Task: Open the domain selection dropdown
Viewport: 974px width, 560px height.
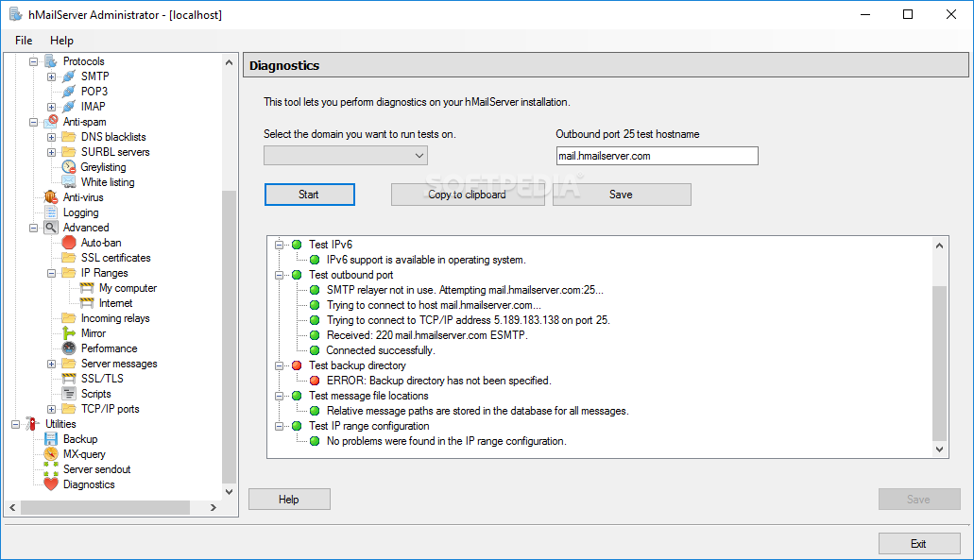Action: pyautogui.click(x=346, y=156)
